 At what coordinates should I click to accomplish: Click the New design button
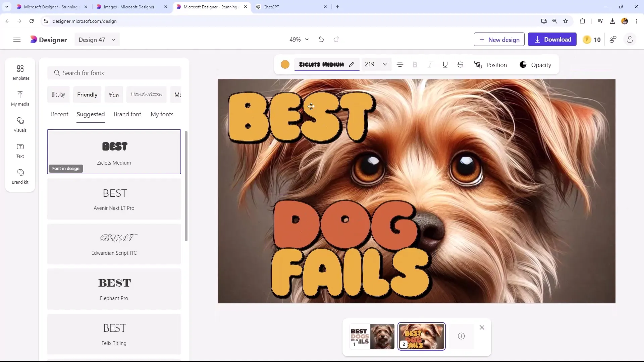[499, 39]
